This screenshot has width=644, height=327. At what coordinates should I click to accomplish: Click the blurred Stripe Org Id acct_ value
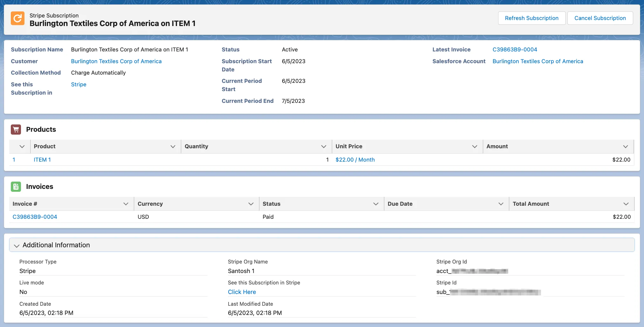pyautogui.click(x=472, y=271)
